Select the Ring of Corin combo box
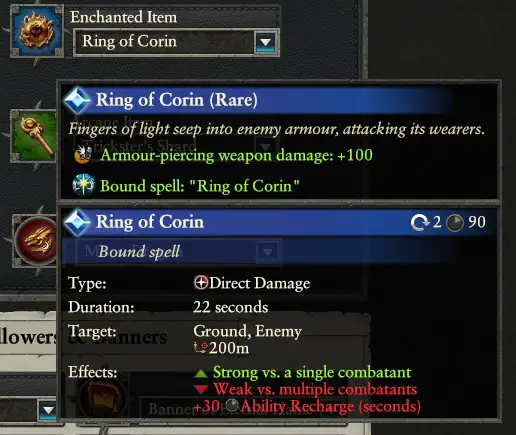The width and height of the screenshot is (516, 435). pos(176,42)
